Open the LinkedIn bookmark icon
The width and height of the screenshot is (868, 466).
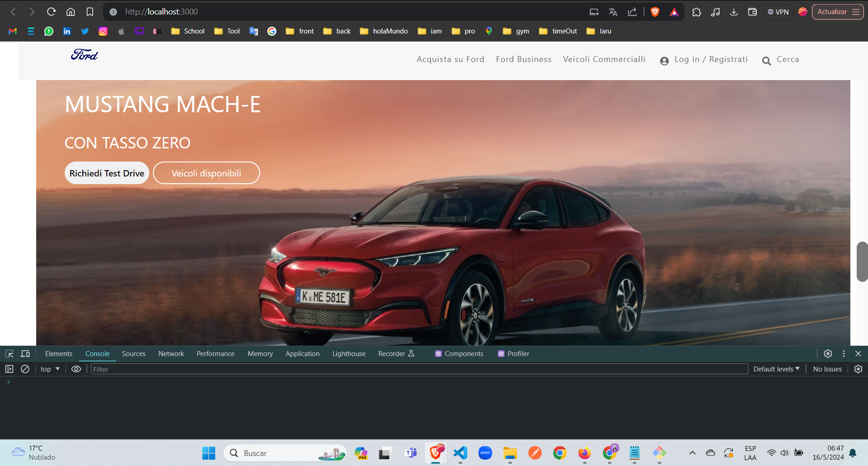67,31
